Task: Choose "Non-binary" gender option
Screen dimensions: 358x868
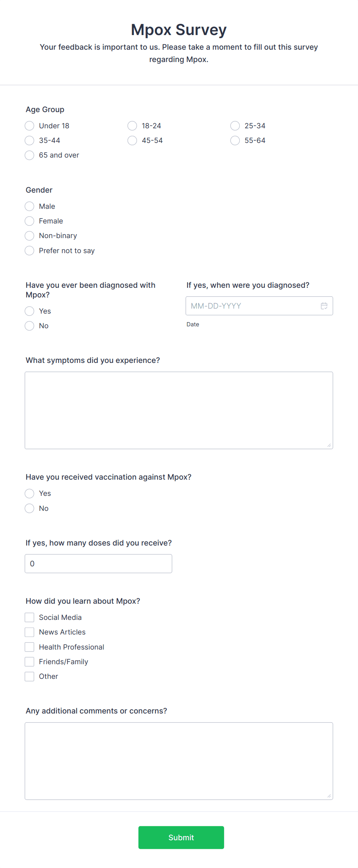Action: pyautogui.click(x=29, y=235)
